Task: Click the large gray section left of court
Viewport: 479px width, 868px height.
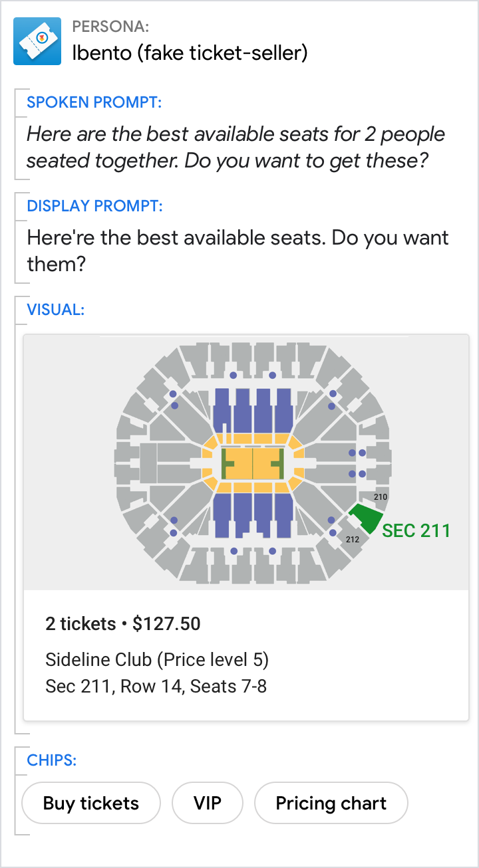Action: pos(148,463)
